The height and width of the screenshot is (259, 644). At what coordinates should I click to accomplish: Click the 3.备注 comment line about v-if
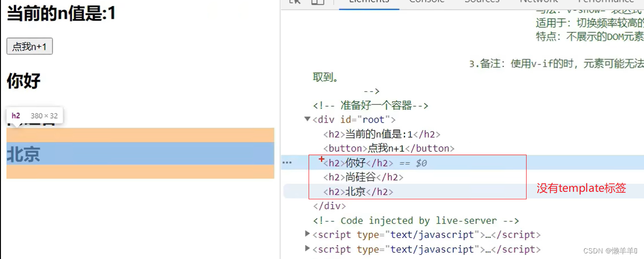point(557,64)
